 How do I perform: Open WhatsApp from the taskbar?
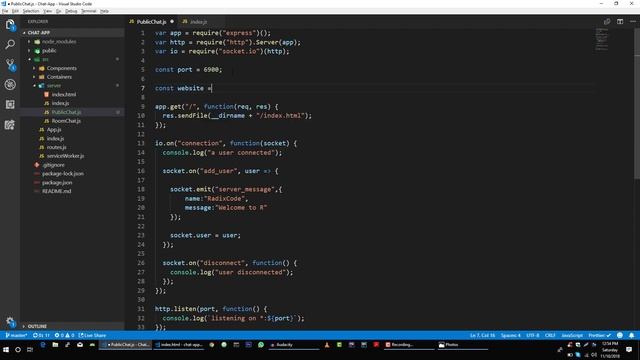coord(261,345)
